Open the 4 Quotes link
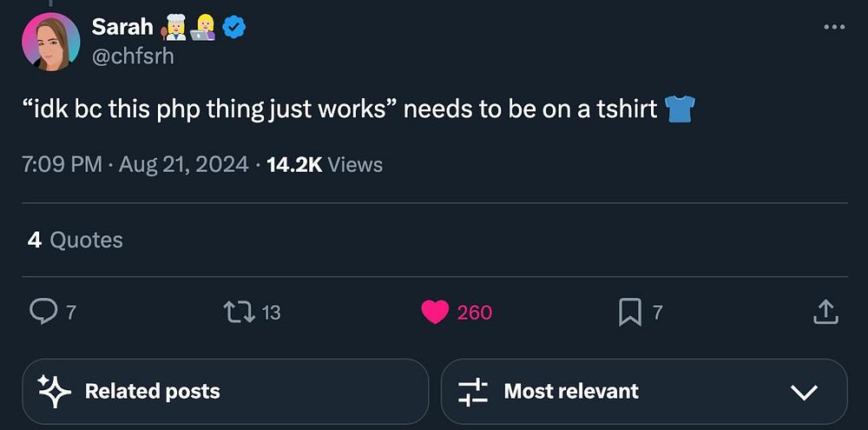Screen dimensions: 868x430 click(x=76, y=240)
